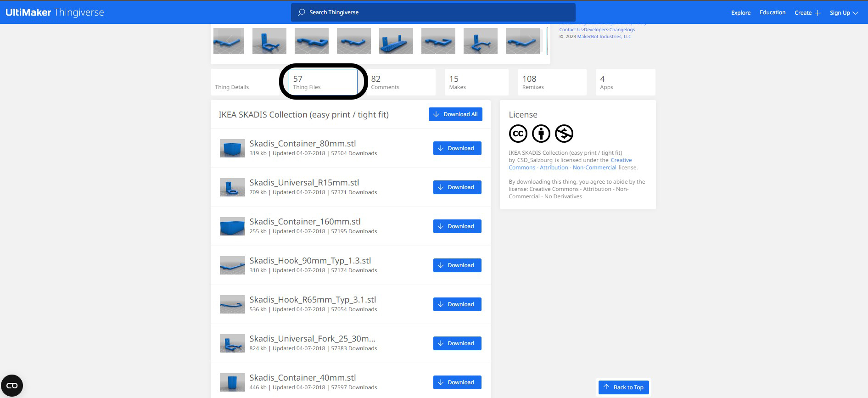Click the '57504 Downloads' count text
Screen dimensions: 868x398
pyautogui.click(x=354, y=153)
